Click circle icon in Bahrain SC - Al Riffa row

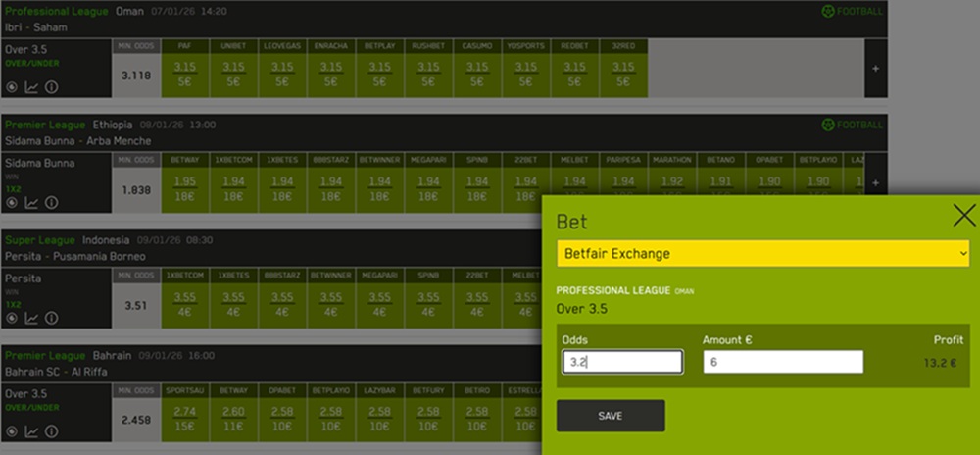point(11,431)
